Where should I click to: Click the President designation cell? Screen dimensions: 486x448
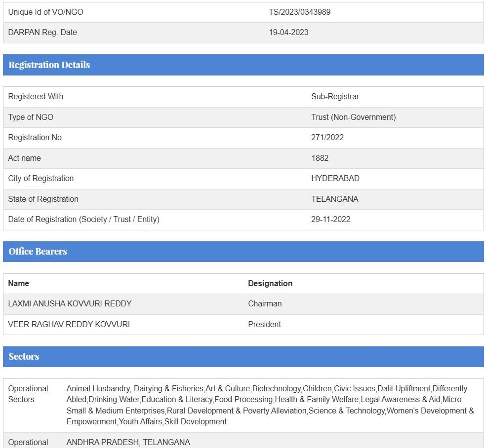pyautogui.click(x=264, y=324)
